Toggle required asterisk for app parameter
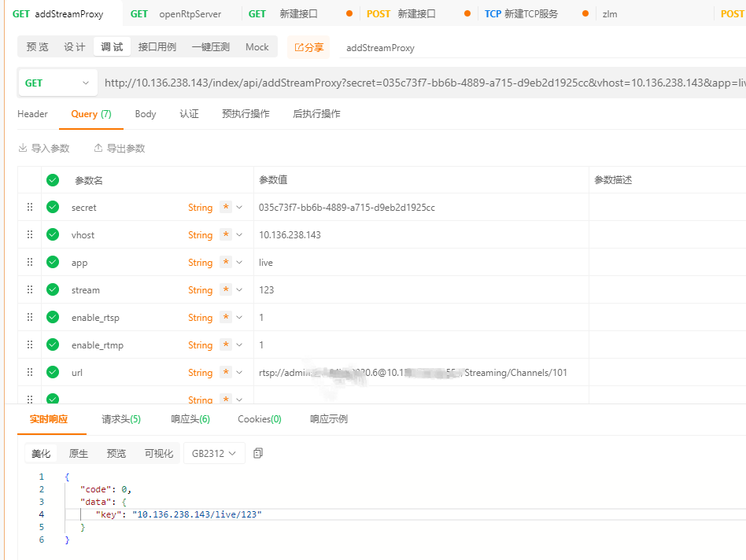 (226, 262)
